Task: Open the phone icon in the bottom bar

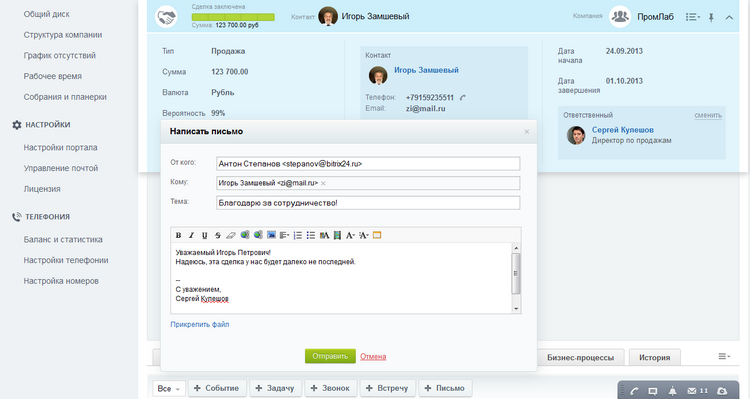Action: (634, 391)
